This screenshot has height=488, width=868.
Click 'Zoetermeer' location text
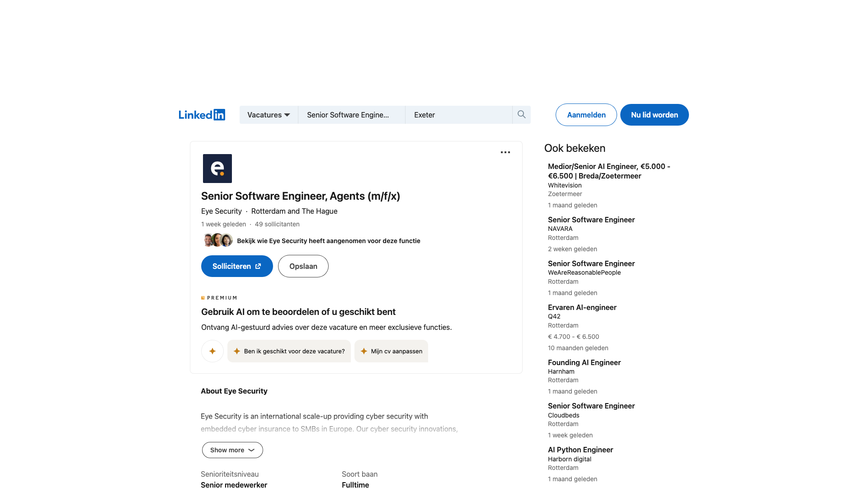565,194
